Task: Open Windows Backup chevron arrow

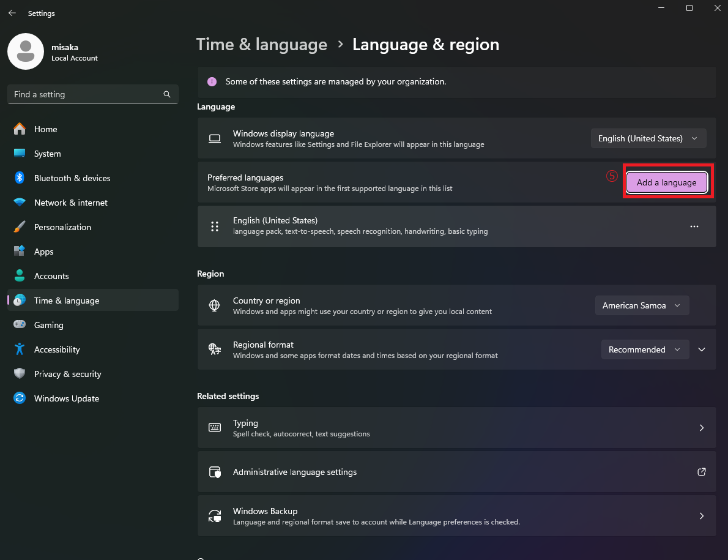Action: pos(702,516)
